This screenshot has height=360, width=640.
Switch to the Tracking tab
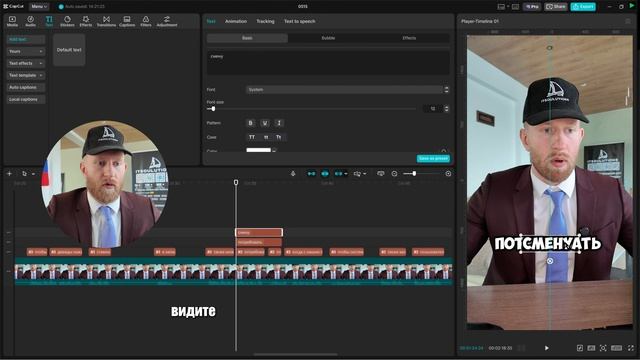265,21
